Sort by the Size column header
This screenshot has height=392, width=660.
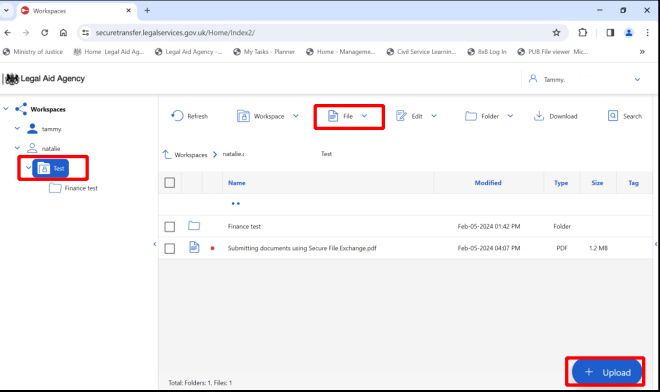pos(597,183)
